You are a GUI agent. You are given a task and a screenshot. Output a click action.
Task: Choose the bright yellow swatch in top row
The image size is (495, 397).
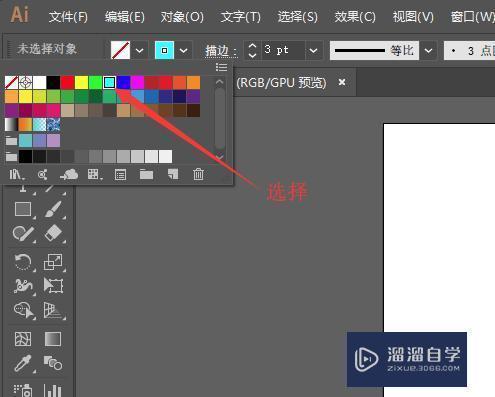coord(81,82)
